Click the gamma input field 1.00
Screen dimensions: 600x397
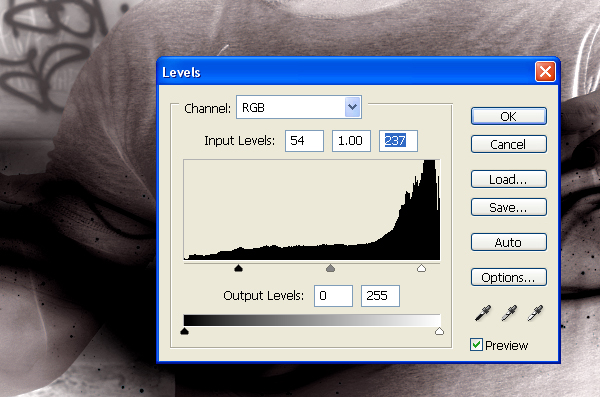(351, 141)
